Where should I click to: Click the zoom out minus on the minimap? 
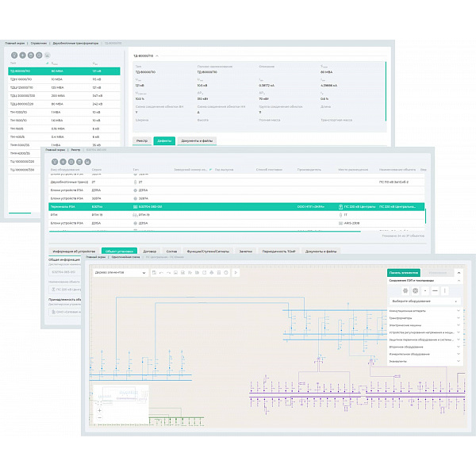[x=99, y=418]
